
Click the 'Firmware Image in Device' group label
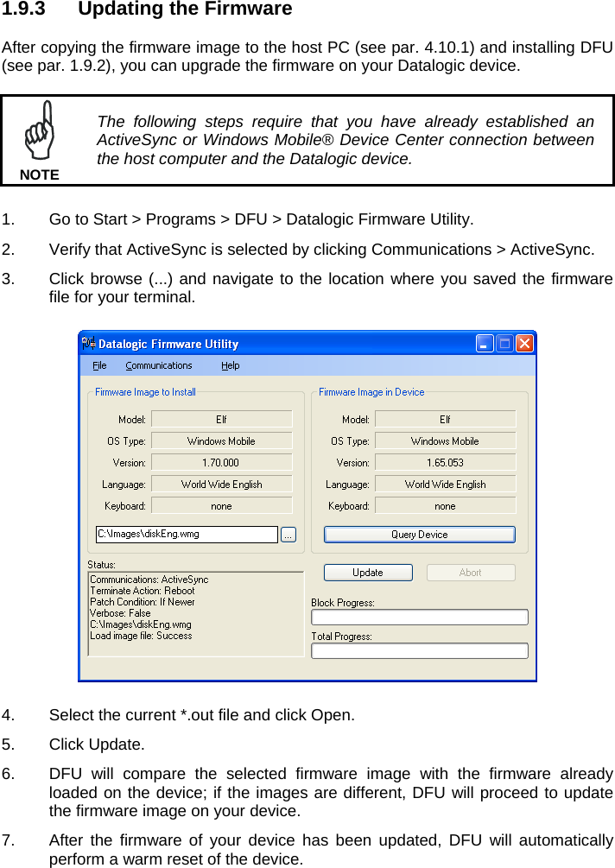pyautogui.click(x=371, y=392)
